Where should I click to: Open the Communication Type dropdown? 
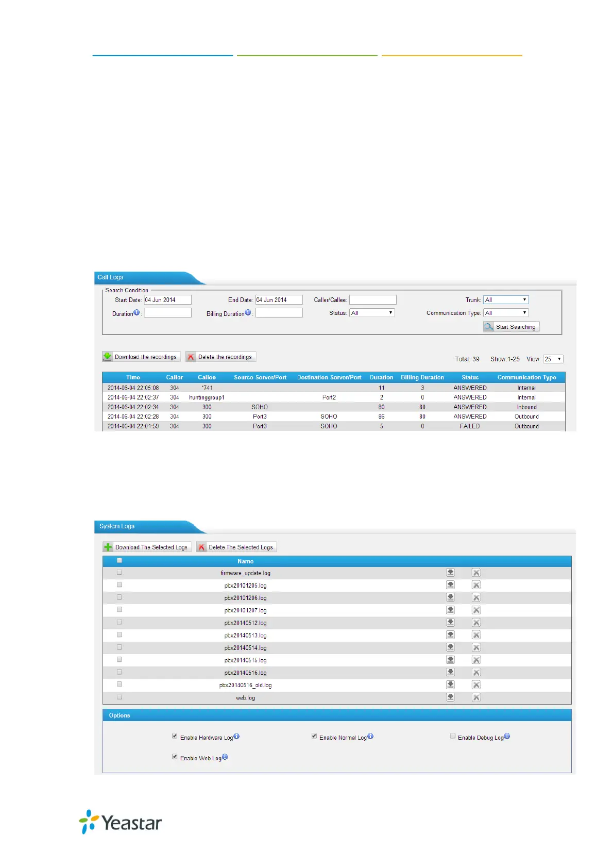coord(506,313)
